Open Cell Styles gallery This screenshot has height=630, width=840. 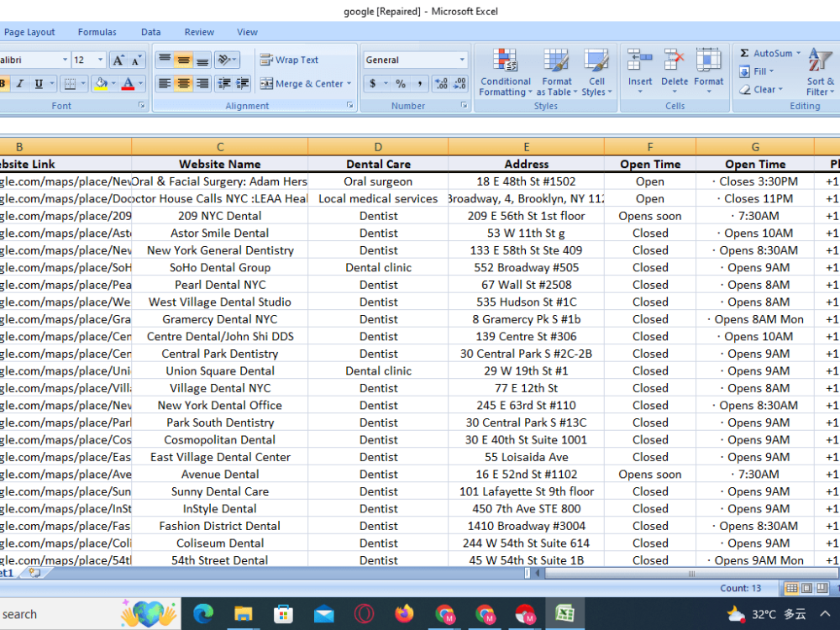(x=596, y=72)
